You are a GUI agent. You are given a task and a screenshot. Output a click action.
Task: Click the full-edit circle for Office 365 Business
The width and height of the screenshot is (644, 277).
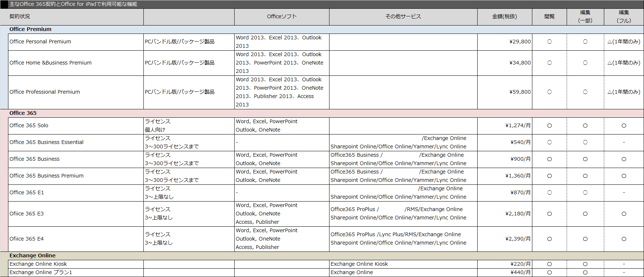tap(624, 159)
